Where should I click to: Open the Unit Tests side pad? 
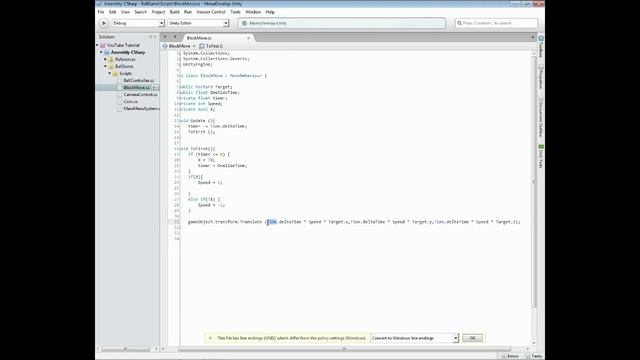(x=541, y=156)
